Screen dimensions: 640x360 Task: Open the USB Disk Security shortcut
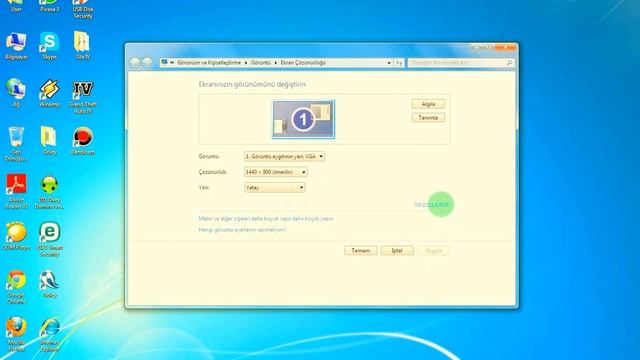(83, 9)
